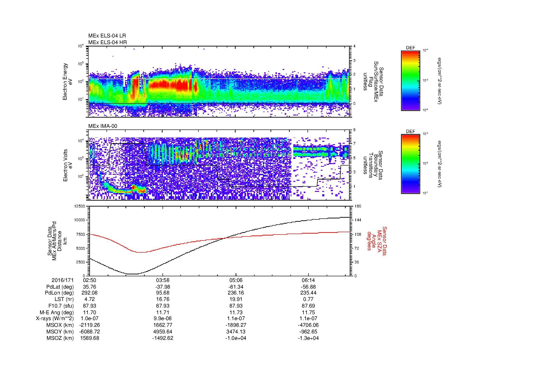Click the top DEF color bar
Viewport: 555px width, 392px height.
(x=410, y=80)
